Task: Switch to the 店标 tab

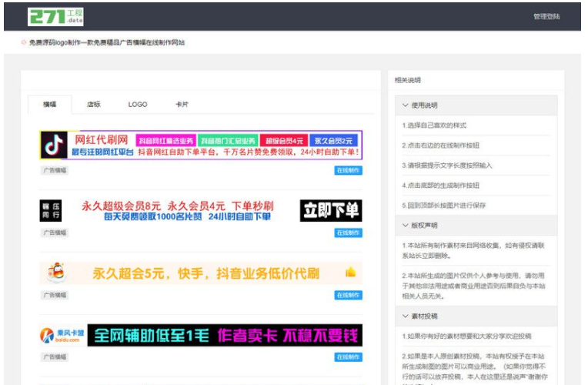Action: pos(93,104)
